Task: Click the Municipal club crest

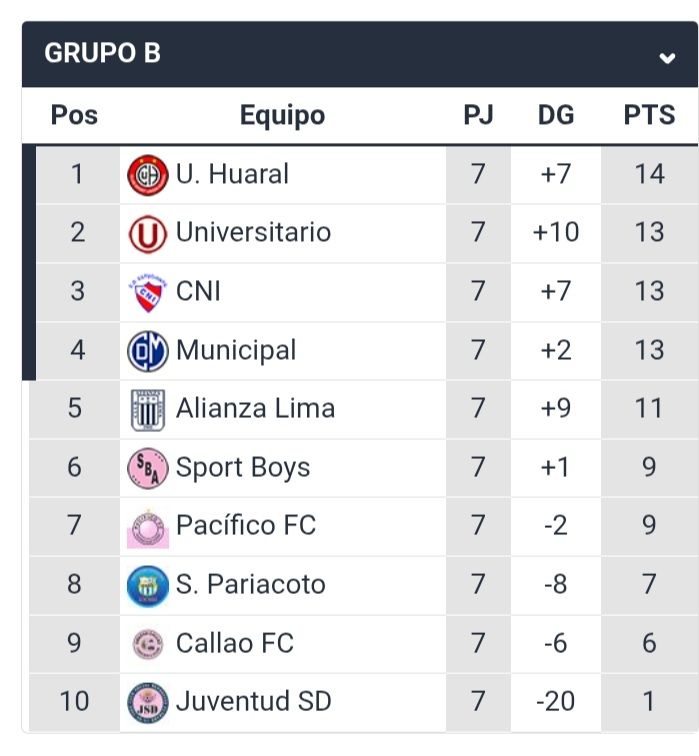Action: click(x=148, y=351)
